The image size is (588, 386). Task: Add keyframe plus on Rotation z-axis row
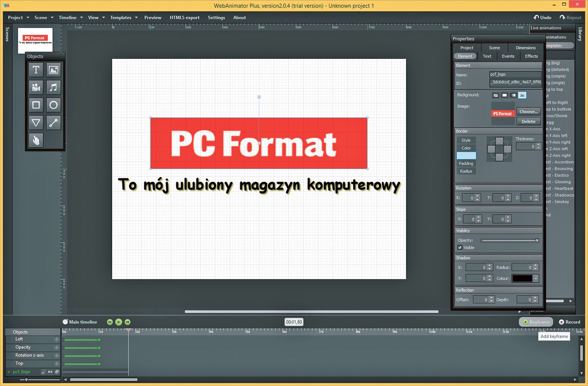coord(57,355)
